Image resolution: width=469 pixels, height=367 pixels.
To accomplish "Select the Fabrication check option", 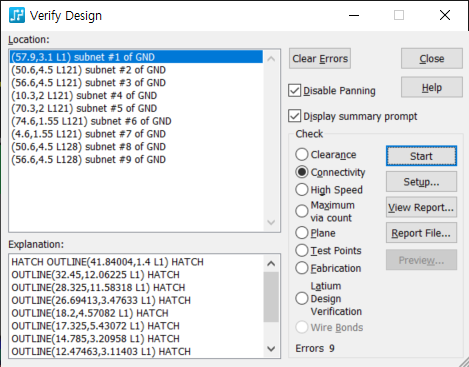I will (302, 268).
